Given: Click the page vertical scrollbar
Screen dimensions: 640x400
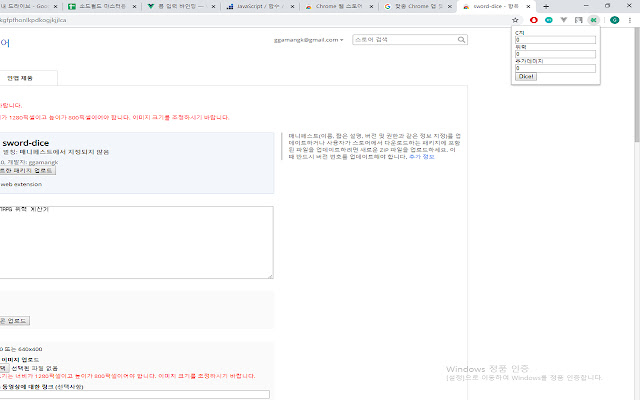Looking at the screenshot, I should point(637,85).
